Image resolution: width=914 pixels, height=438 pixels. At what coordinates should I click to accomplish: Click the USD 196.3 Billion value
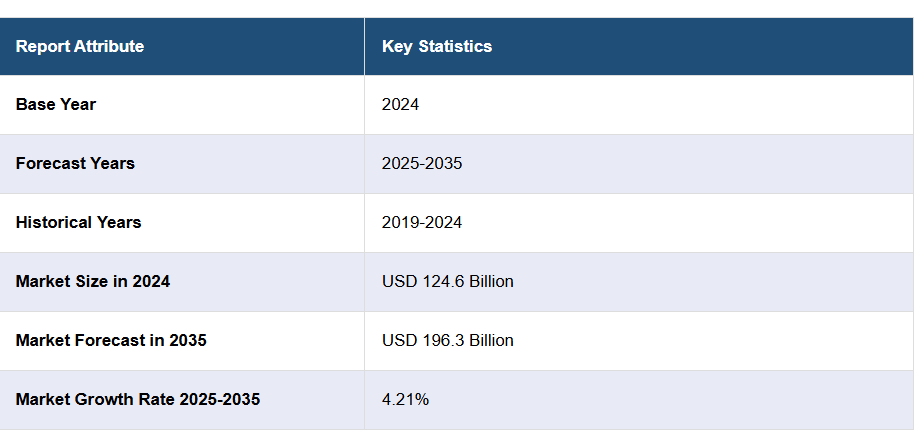coord(447,340)
